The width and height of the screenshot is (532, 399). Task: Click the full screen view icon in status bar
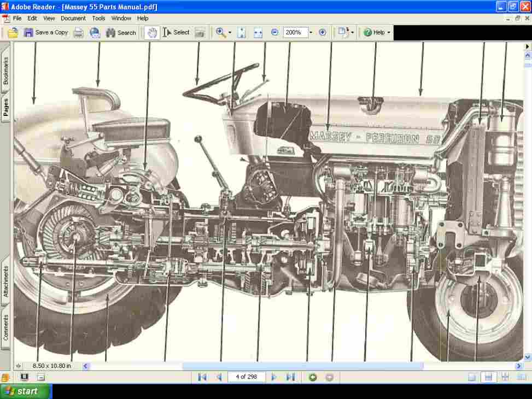25,377
